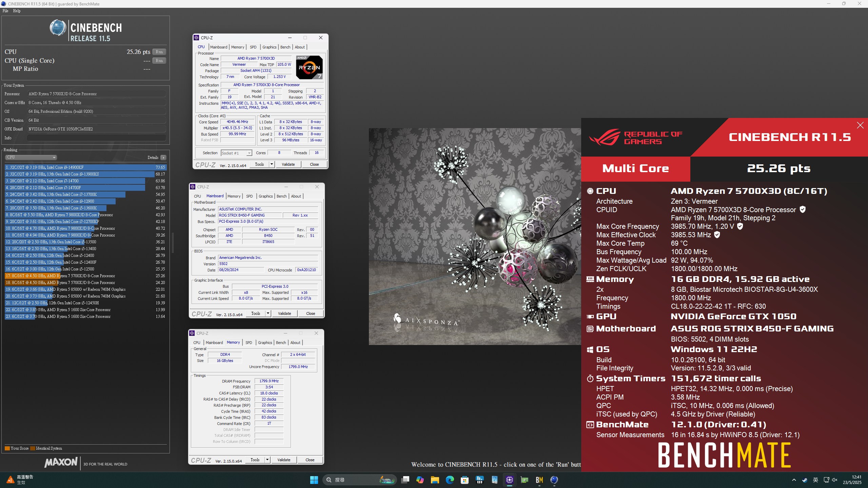Open the CPU ranking type dropdown
This screenshot has width=868, height=488.
coord(31,157)
